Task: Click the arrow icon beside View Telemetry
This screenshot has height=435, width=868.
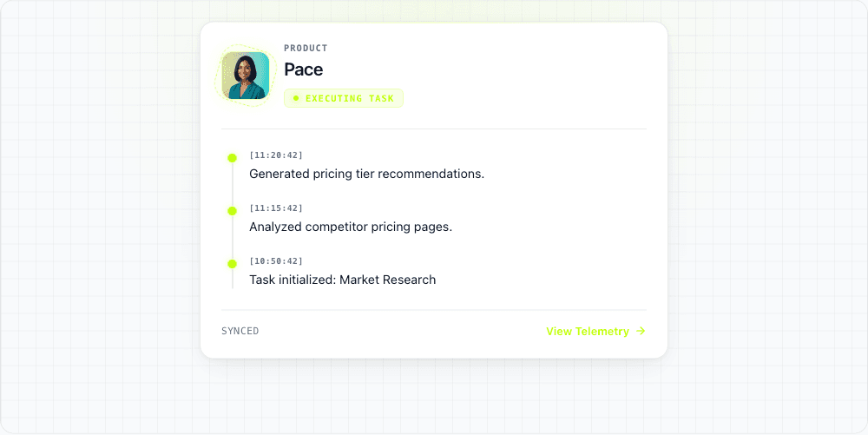Action: coord(641,331)
